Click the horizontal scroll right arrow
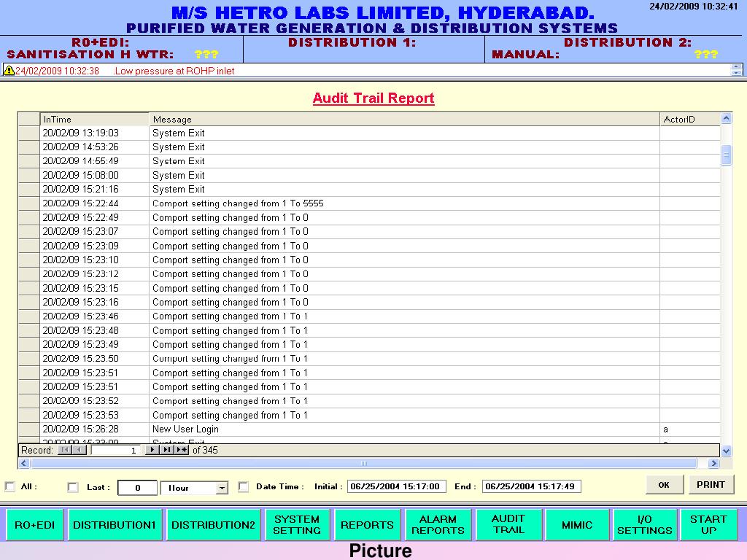Viewport: 747px width, 560px height. pos(713,463)
